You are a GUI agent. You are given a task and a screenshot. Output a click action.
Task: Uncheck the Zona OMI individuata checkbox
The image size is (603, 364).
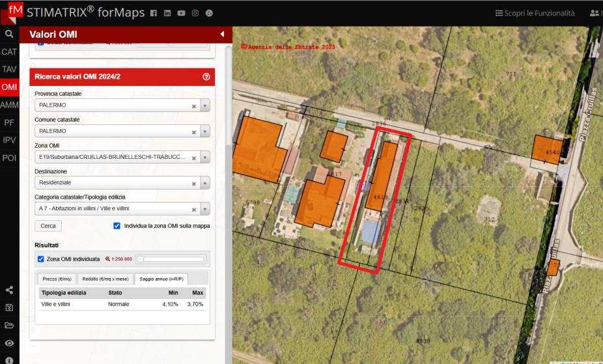pyautogui.click(x=41, y=259)
